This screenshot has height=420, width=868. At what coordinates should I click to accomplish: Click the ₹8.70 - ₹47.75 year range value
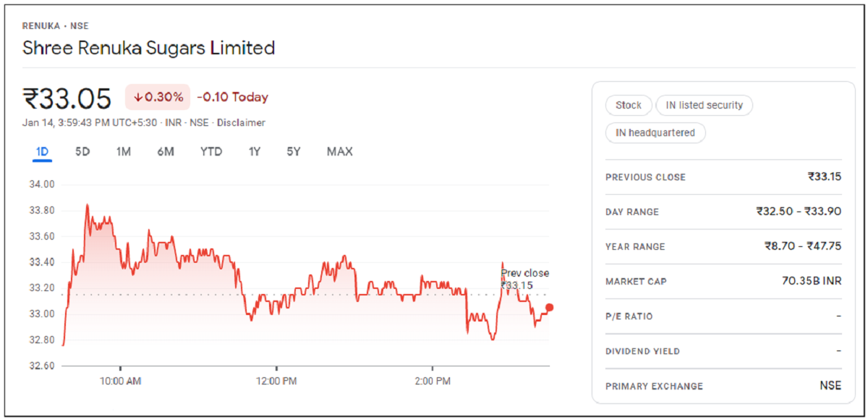pyautogui.click(x=803, y=246)
